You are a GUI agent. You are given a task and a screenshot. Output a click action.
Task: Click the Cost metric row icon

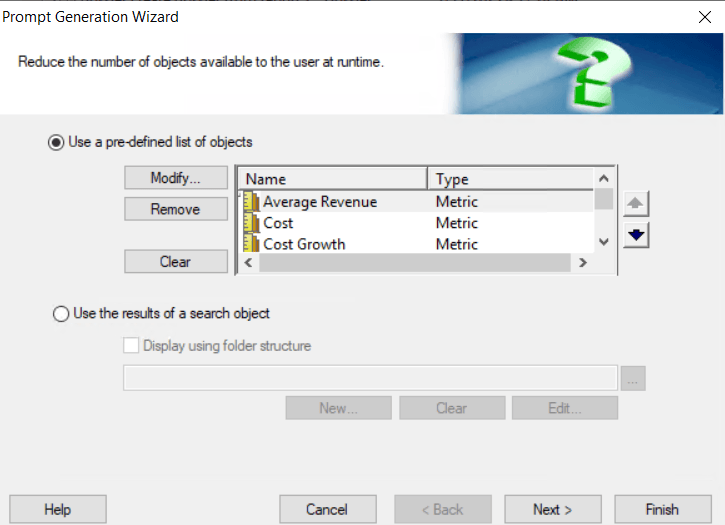252,223
